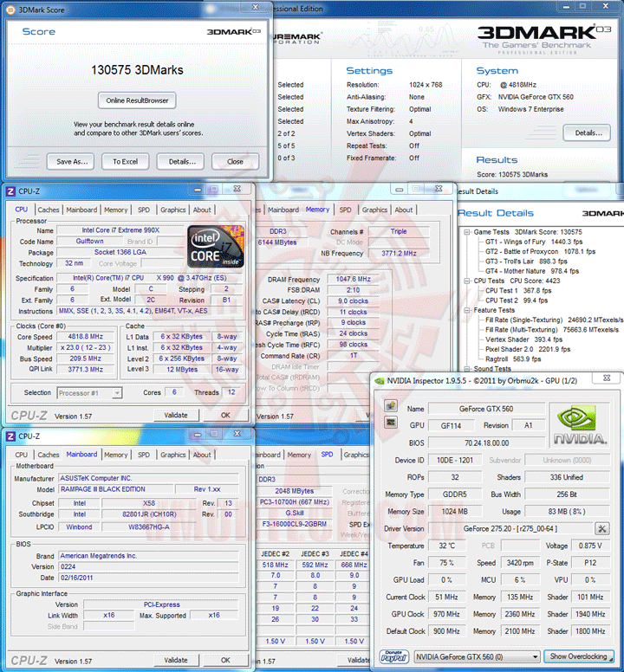Click the GPU value GF114 in NVIDIA Inspector
Image resolution: width=624 pixels, height=672 pixels.
click(452, 425)
